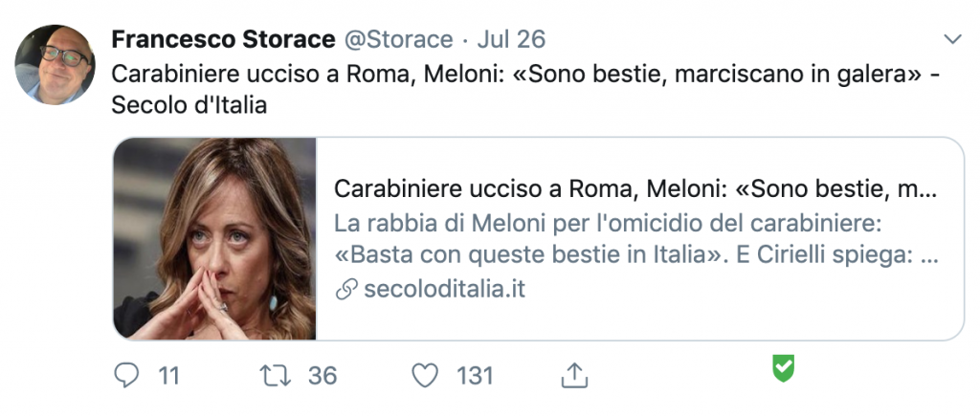Click the like count 131
980x417 pixels.
tap(475, 376)
